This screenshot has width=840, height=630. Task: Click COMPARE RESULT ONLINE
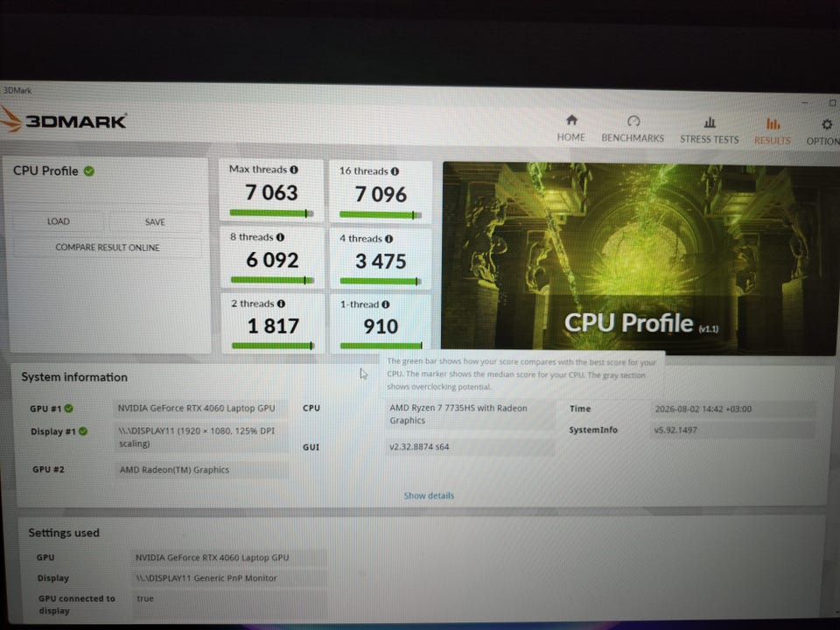click(108, 248)
